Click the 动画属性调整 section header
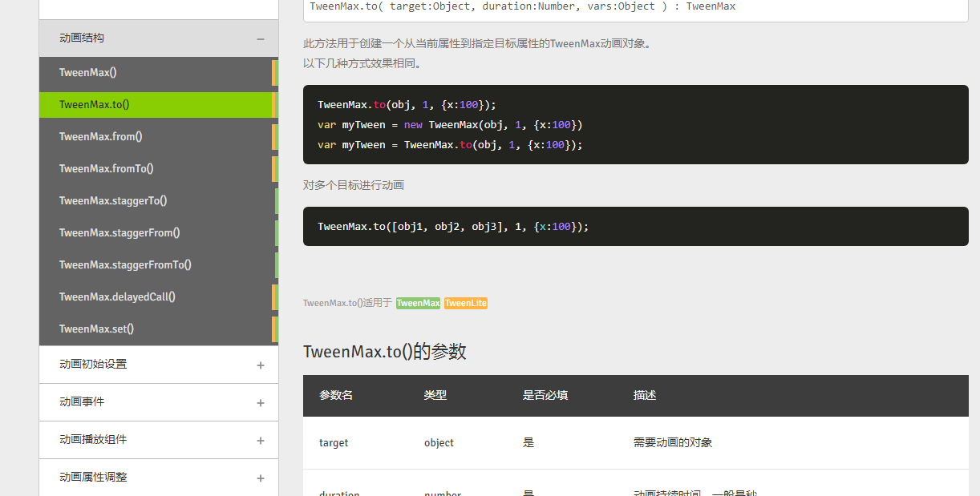The width and height of the screenshot is (980, 496). [x=159, y=478]
